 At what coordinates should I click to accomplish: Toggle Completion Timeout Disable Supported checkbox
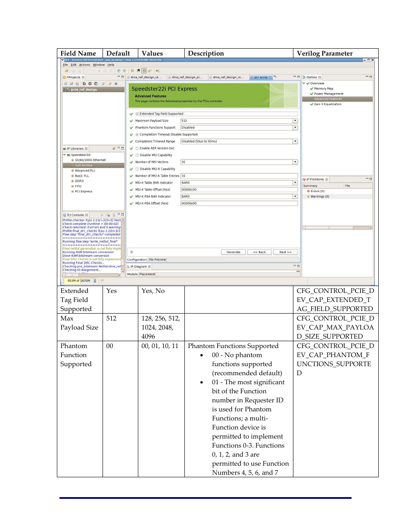click(x=137, y=134)
